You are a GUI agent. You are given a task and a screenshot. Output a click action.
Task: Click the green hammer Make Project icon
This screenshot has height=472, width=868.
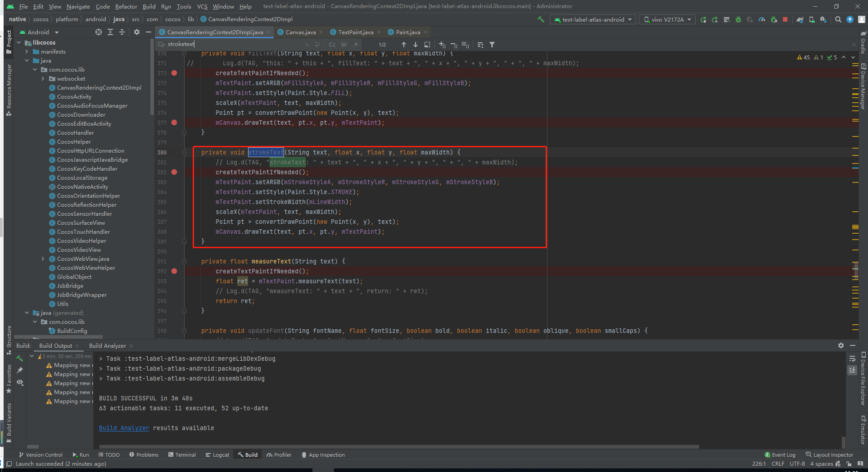(x=541, y=19)
